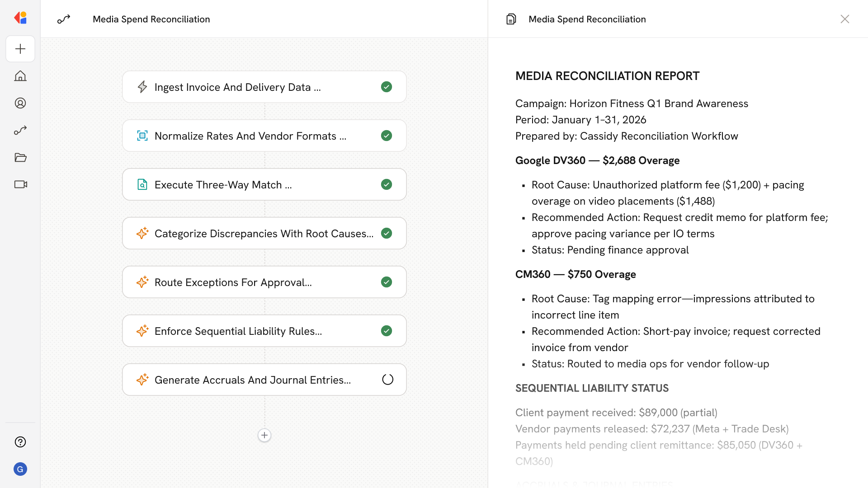Open the video camera icon in sidebar
The height and width of the screenshot is (488, 868).
[20, 184]
